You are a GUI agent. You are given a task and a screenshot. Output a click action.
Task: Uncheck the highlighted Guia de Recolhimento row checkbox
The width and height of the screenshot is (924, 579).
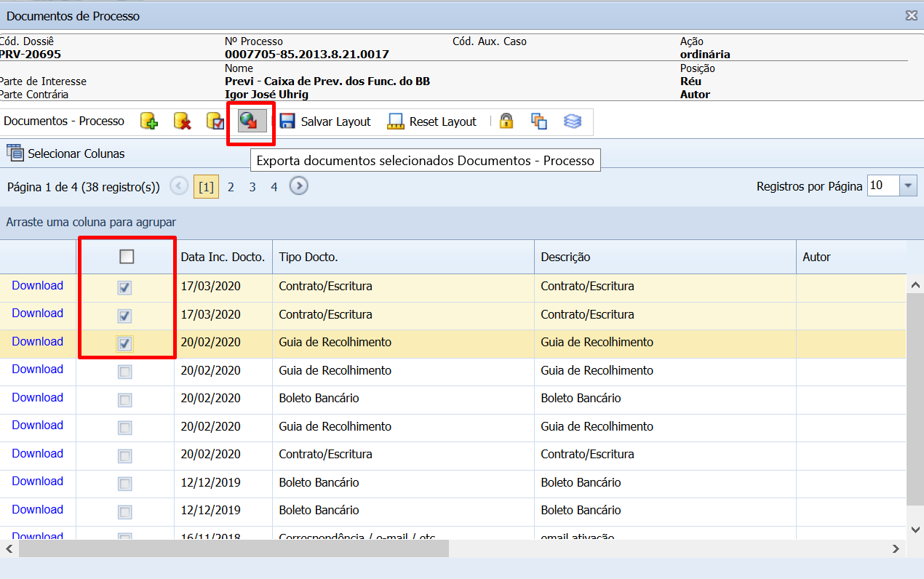[125, 343]
